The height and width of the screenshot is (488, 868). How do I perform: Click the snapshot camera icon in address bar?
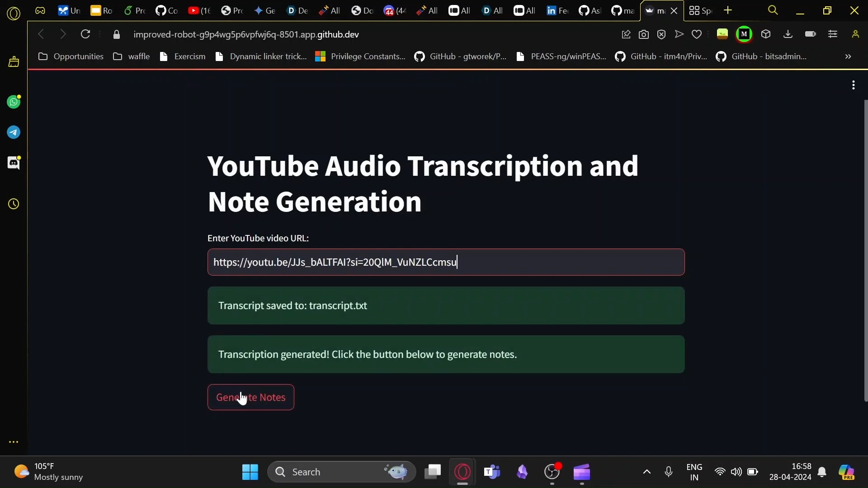[x=644, y=34]
